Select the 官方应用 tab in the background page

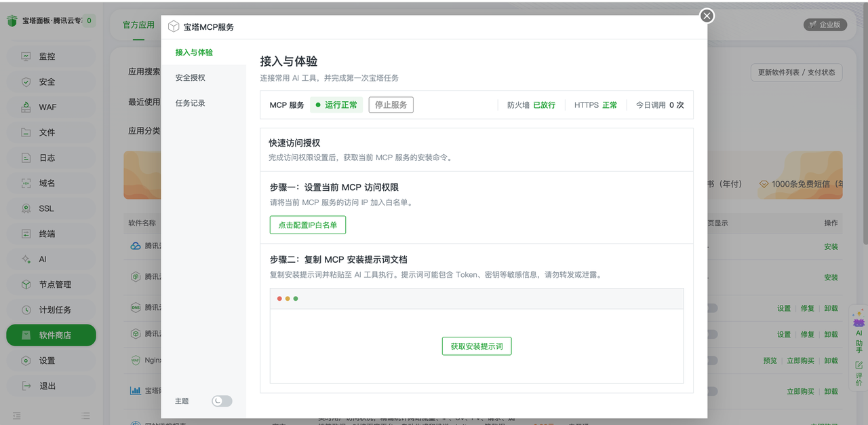click(138, 24)
